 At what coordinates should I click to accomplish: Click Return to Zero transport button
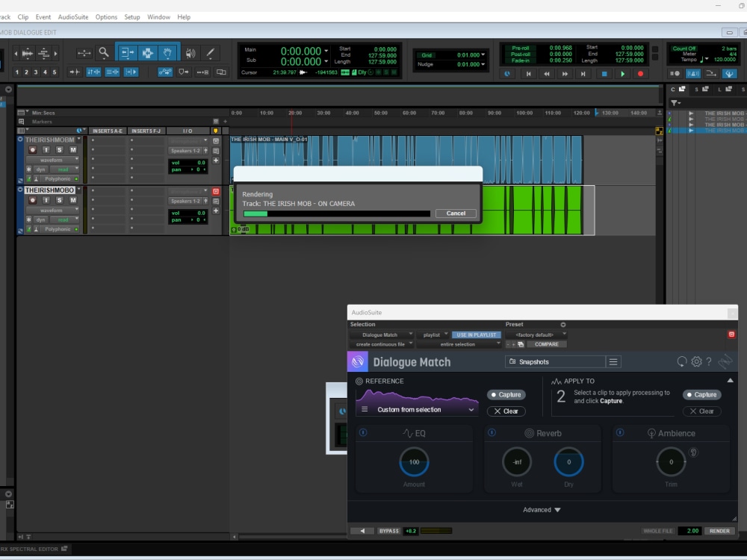coord(528,74)
